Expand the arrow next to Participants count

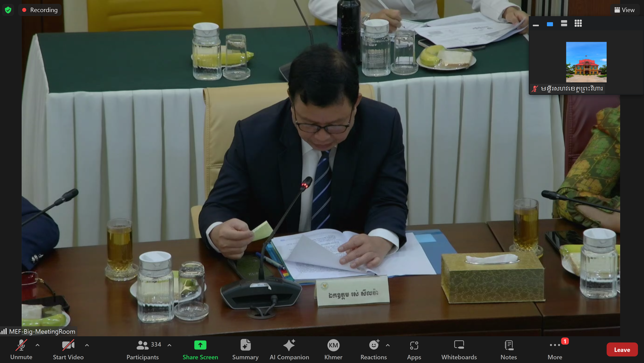point(170,345)
